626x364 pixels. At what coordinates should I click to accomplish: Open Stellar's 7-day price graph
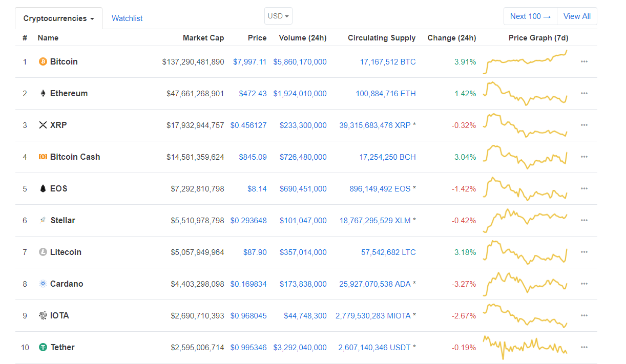coord(525,221)
